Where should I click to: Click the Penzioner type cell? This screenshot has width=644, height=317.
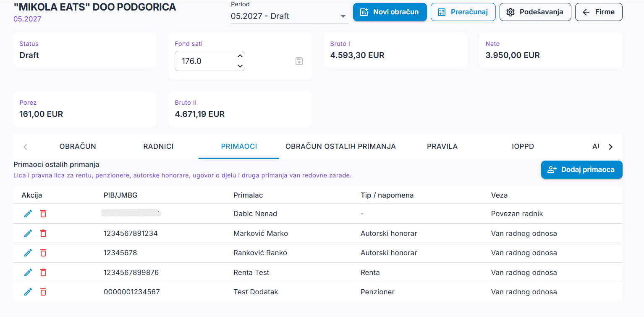377,292
